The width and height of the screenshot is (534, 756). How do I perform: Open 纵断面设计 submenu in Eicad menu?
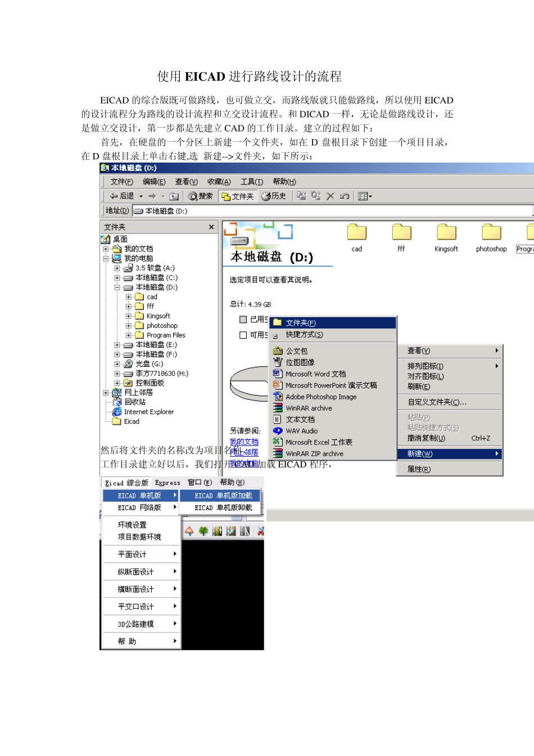[142, 571]
